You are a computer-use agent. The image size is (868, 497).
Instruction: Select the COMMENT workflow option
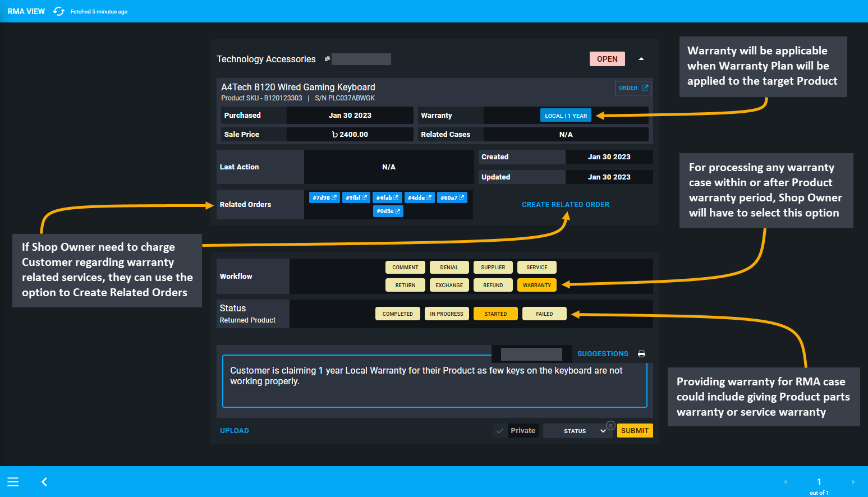click(405, 268)
